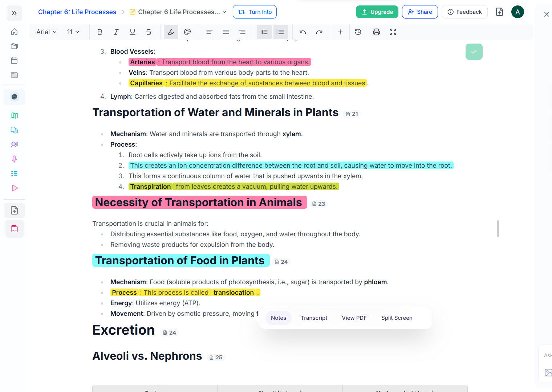Toggle bold formatting
Viewport: 552px width, 392px height.
tap(100, 32)
